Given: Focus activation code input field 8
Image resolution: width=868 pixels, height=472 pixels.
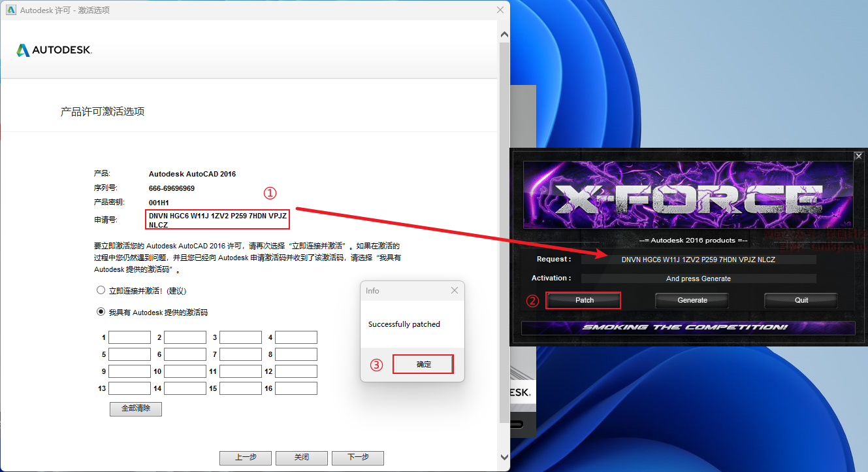Looking at the screenshot, I should pos(296,354).
